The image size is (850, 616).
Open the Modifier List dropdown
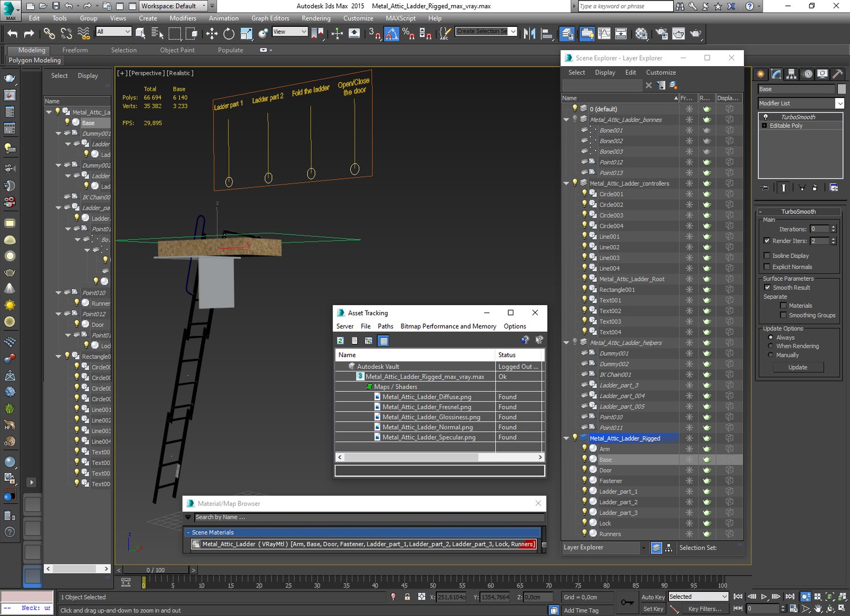coord(840,103)
